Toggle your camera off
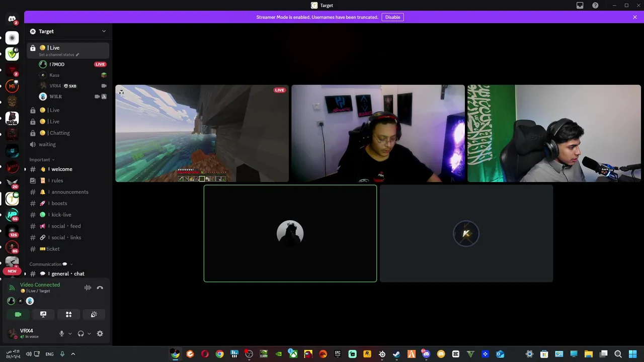 pos(18,314)
